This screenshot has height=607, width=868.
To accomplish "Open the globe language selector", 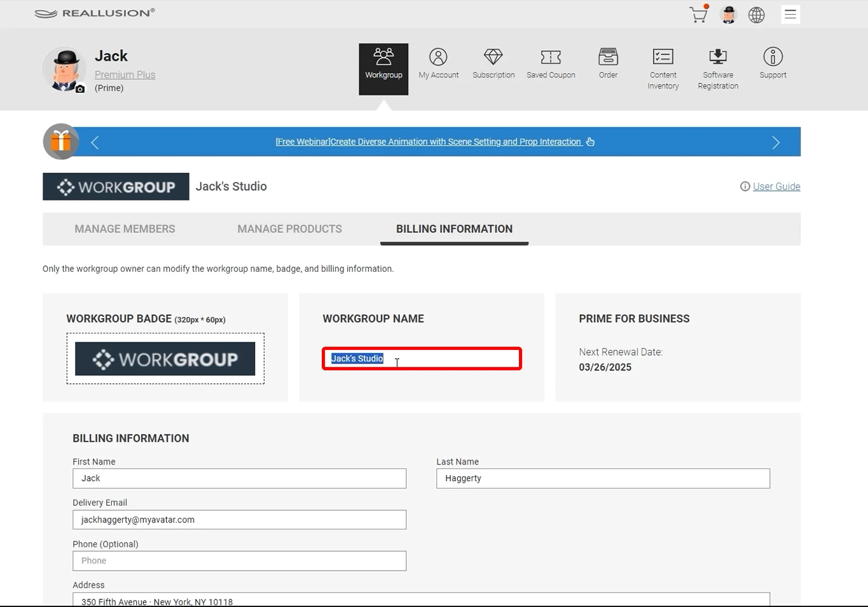I will point(756,15).
